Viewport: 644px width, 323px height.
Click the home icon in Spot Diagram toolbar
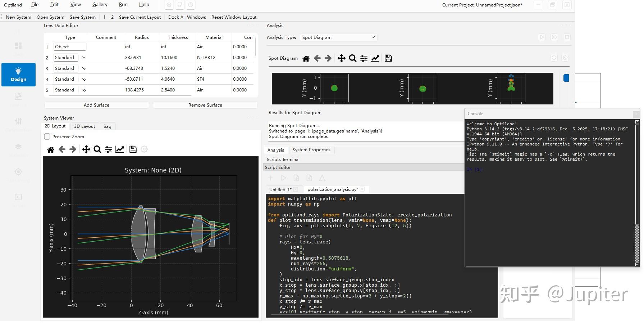(306, 58)
